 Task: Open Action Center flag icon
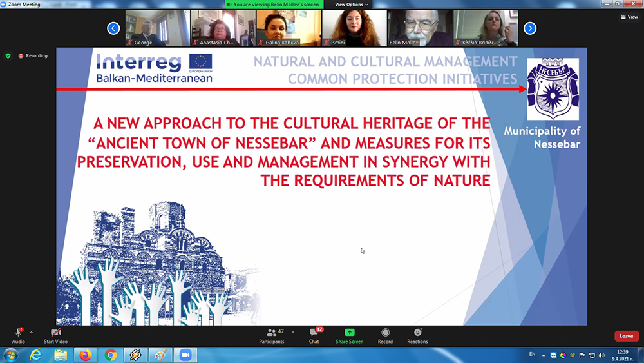582,355
